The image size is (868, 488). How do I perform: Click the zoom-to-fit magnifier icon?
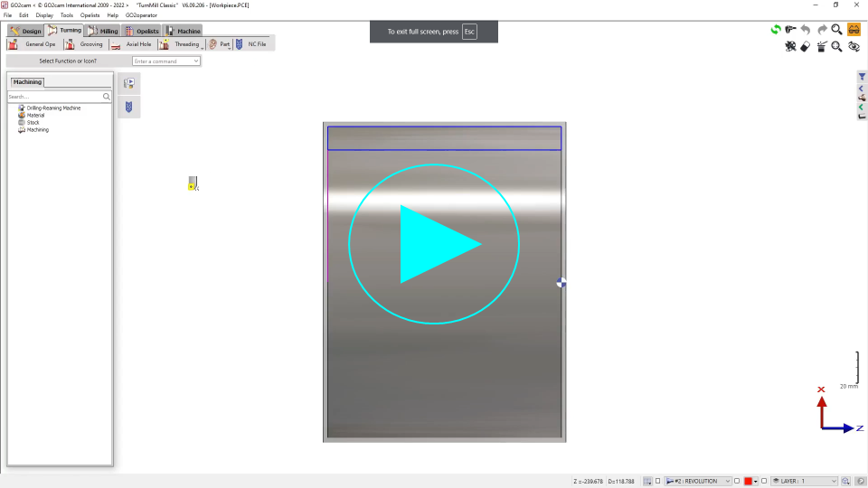point(837,46)
